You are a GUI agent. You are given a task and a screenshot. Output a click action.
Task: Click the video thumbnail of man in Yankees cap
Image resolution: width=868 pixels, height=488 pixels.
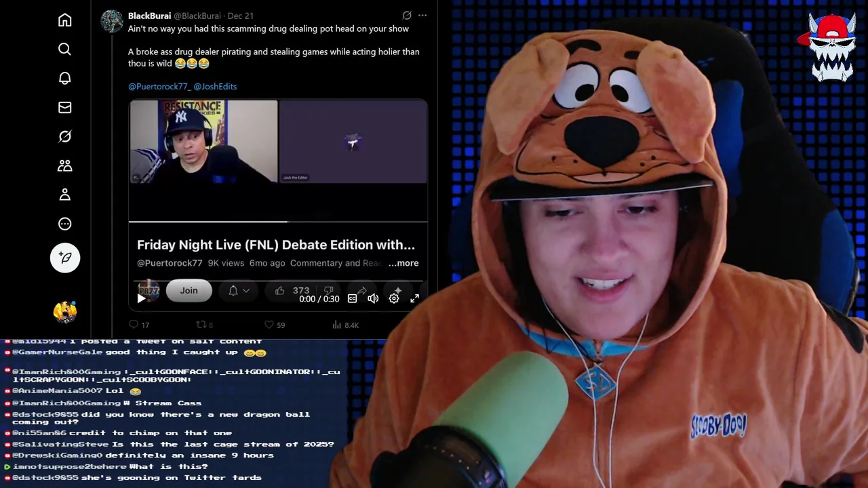coord(203,142)
